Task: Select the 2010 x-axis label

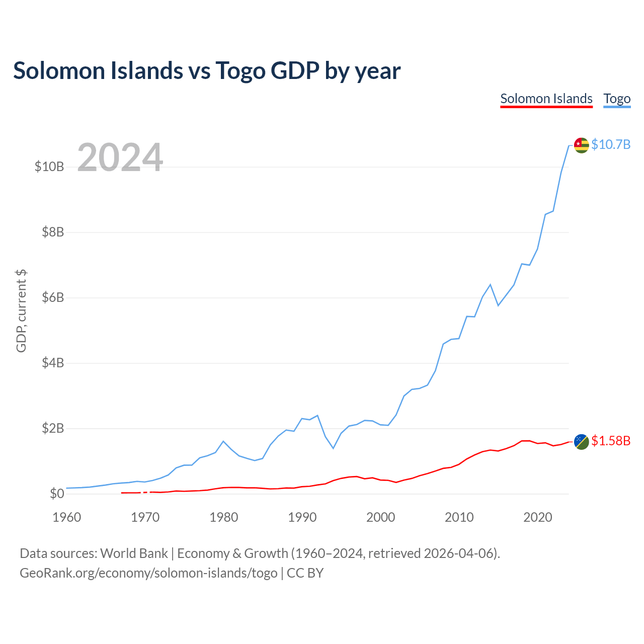Action: click(x=459, y=517)
